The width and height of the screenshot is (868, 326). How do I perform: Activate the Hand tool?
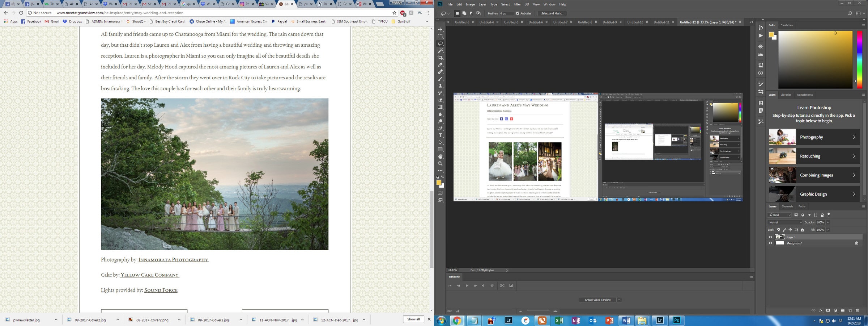coord(440,156)
